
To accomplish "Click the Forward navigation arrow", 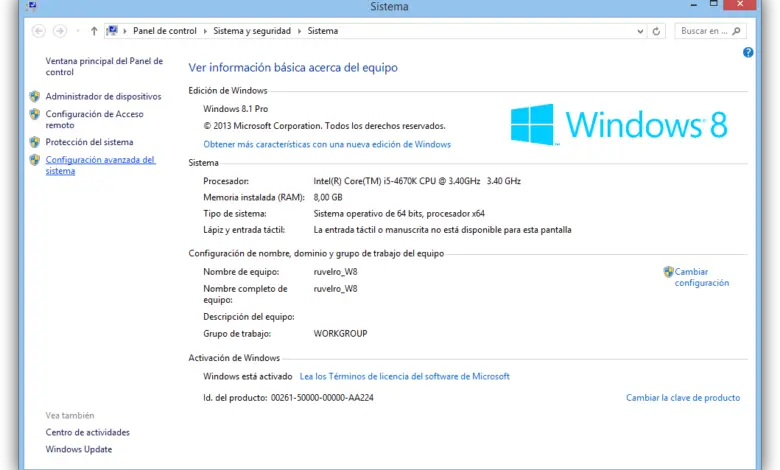I will [60, 31].
